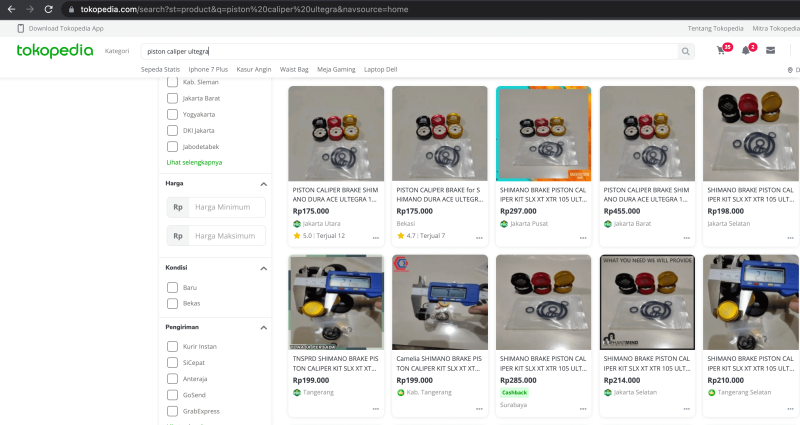
Task: Click store badge next to Jakarta Utara
Action: click(297, 223)
